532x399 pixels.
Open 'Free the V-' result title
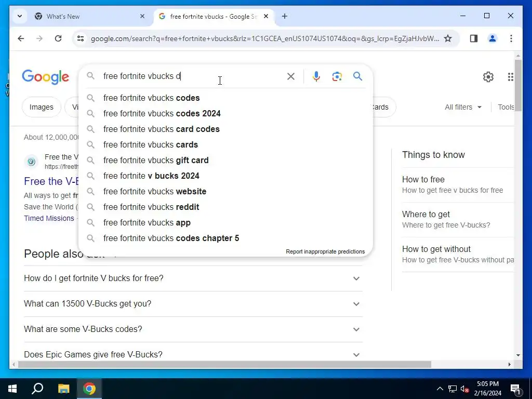51,181
